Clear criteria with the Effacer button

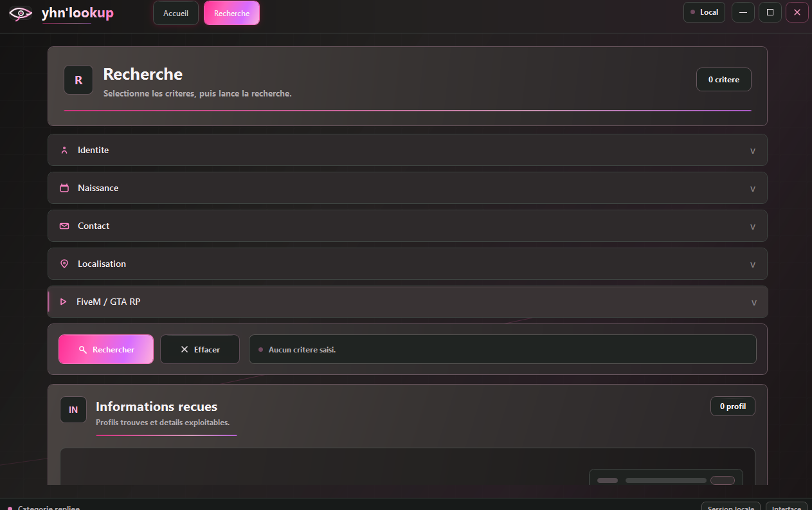200,349
